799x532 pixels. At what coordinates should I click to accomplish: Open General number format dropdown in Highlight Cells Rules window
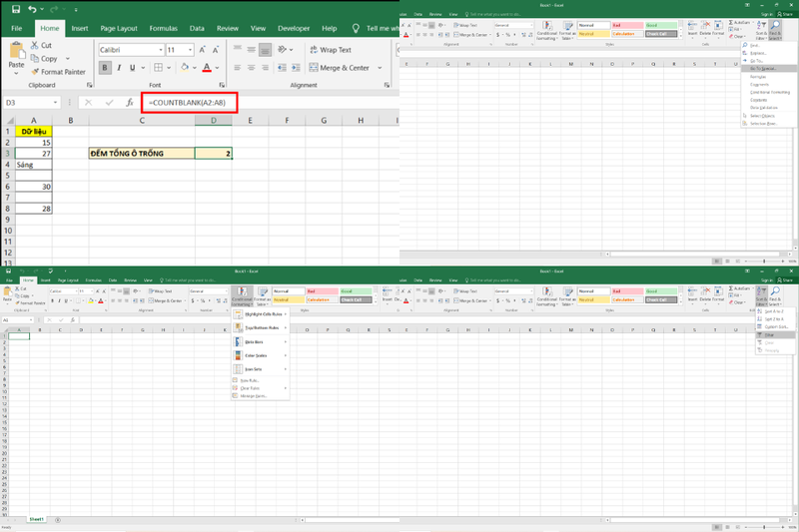pos(226,291)
